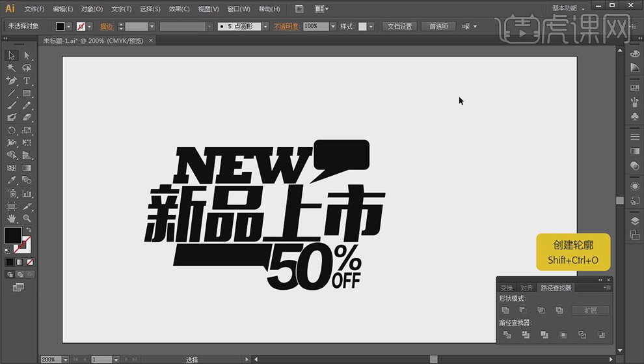The width and height of the screenshot is (644, 364).
Task: Open the 5 点圆形 brush dropdown
Action: point(265,27)
